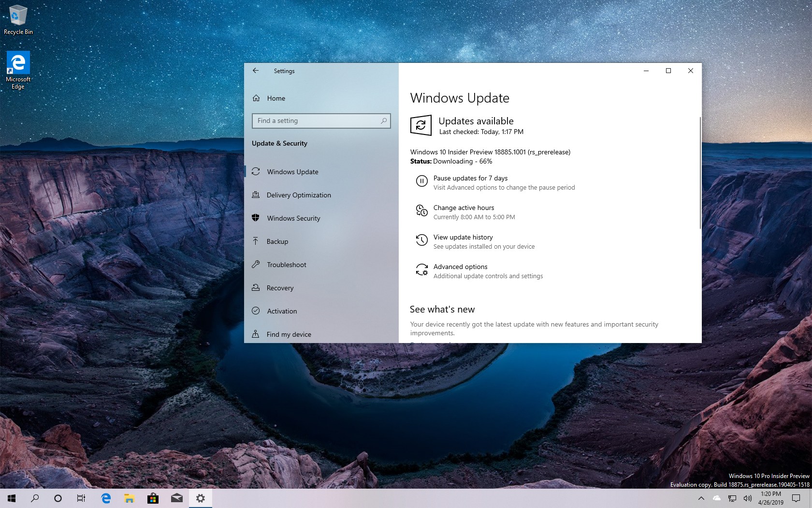Click the volume speaker tray icon
Screen dimensions: 812x508
(x=748, y=498)
